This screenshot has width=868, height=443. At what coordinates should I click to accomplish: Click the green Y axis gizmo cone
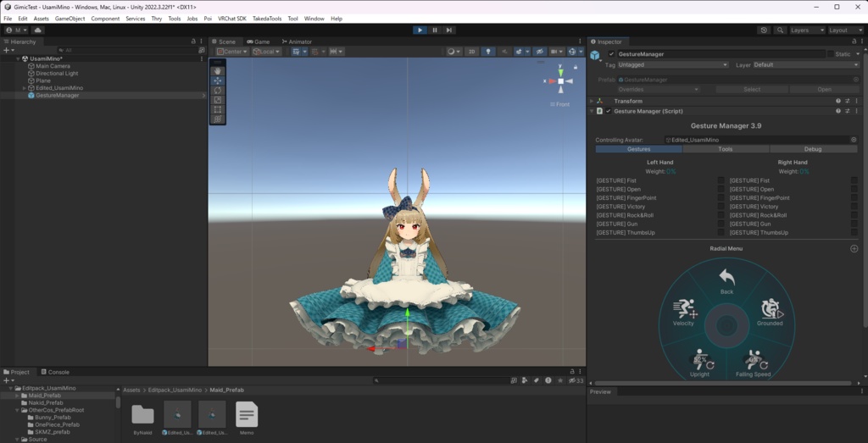point(561,72)
